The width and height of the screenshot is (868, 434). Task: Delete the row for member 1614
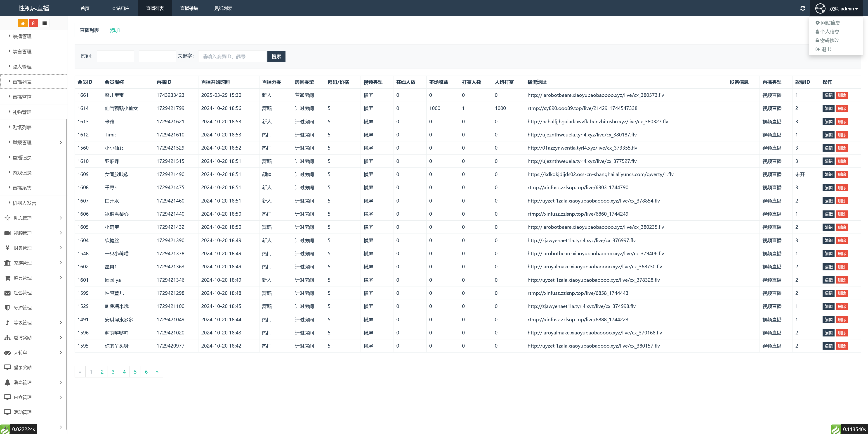point(842,109)
